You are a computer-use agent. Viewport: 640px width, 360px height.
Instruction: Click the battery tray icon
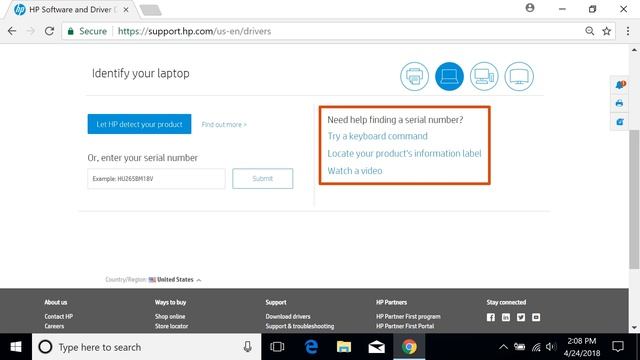point(520,347)
